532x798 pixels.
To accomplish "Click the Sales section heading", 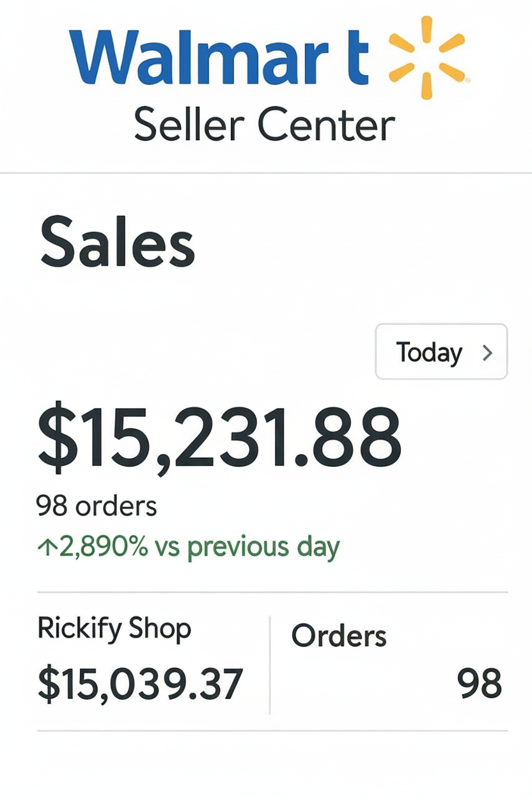I will (118, 245).
